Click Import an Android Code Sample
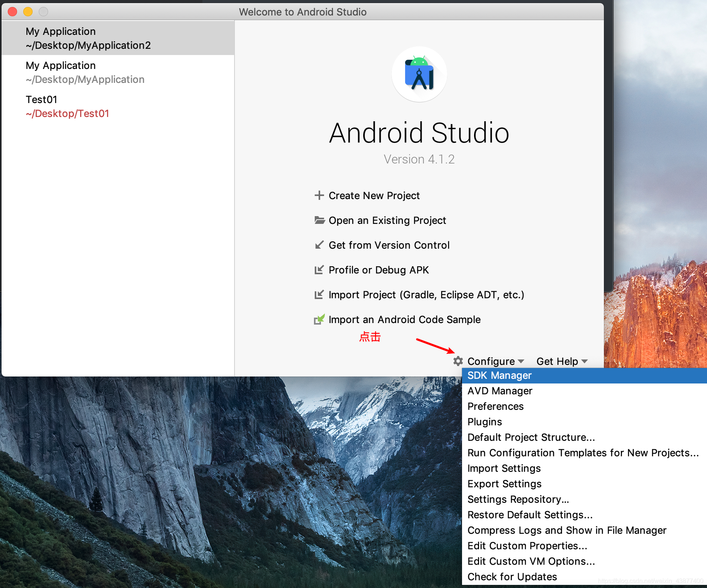The image size is (707, 588). [405, 320]
